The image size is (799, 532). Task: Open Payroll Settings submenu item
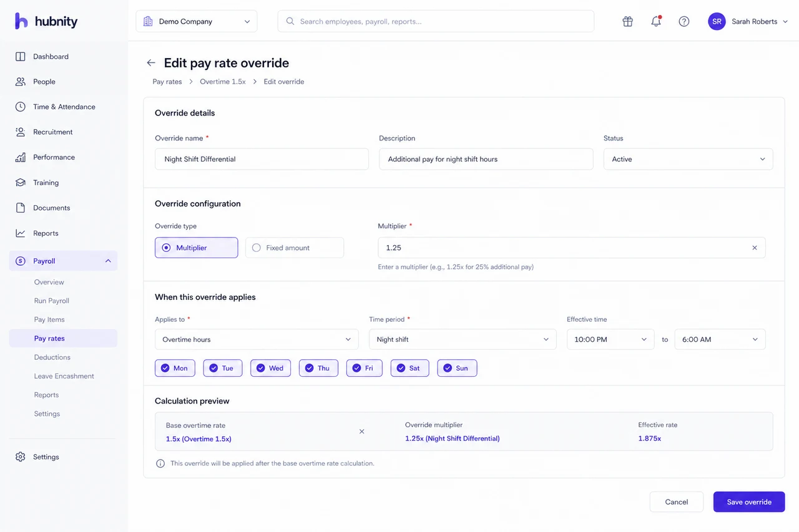pyautogui.click(x=47, y=414)
